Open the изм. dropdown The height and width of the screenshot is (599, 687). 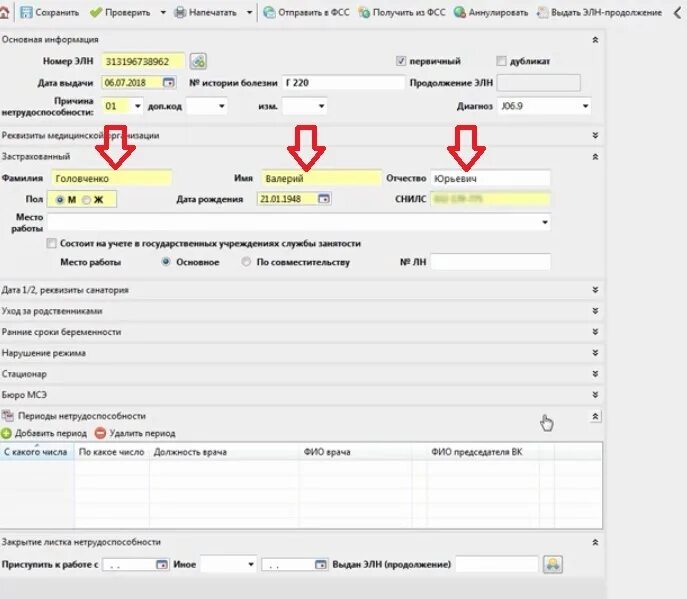point(321,106)
